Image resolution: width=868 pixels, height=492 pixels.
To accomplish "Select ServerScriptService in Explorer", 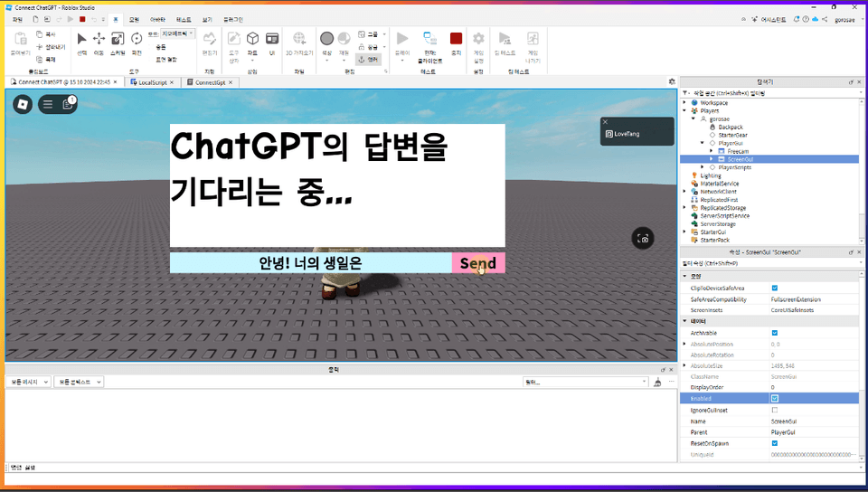I will click(724, 216).
